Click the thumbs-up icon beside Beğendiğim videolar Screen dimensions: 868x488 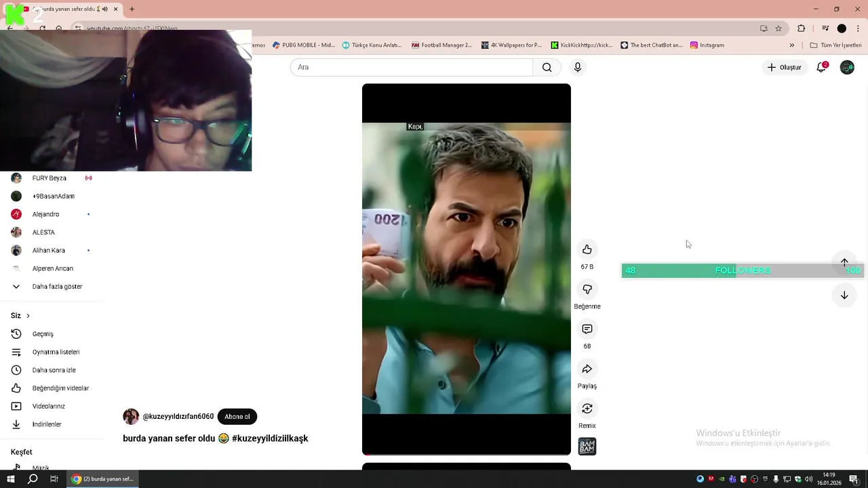pos(16,388)
